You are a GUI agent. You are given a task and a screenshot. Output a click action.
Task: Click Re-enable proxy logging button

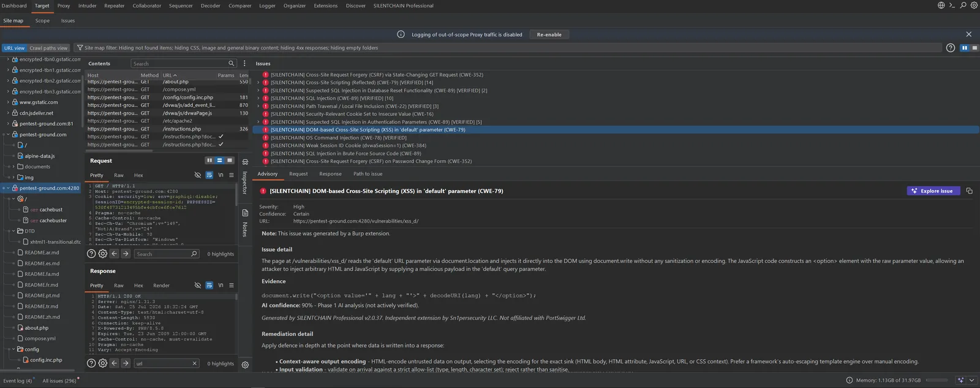[549, 34]
